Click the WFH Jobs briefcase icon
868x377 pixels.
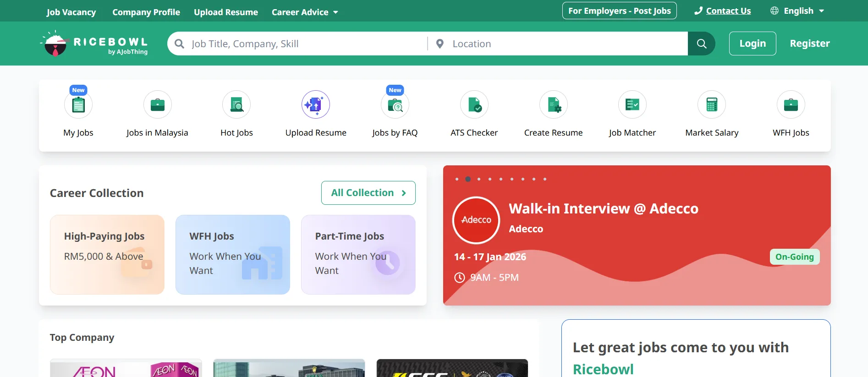791,105
